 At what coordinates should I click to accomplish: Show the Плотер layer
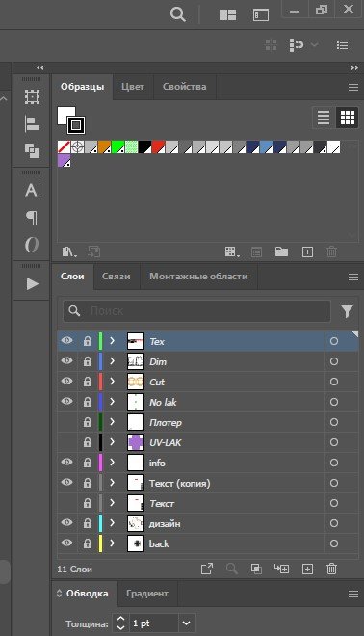tap(66, 422)
